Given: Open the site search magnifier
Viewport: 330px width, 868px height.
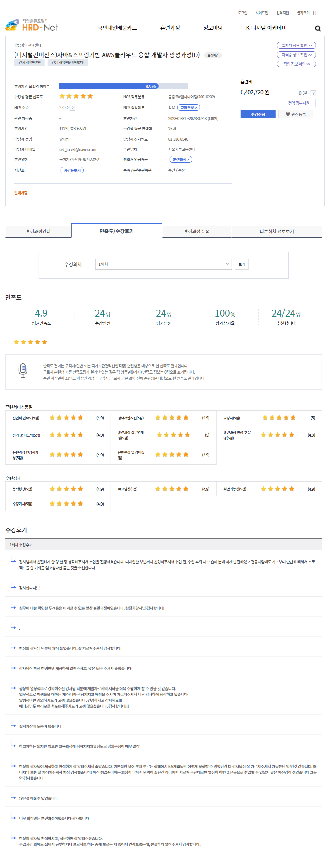Looking at the screenshot, I should point(318,28).
